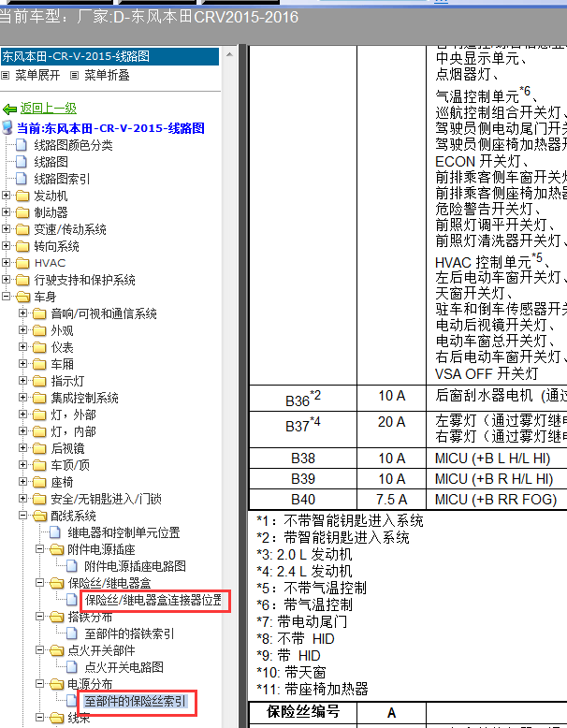Click the page icon for 保险丝/继电器盒连接器位置

point(72,600)
